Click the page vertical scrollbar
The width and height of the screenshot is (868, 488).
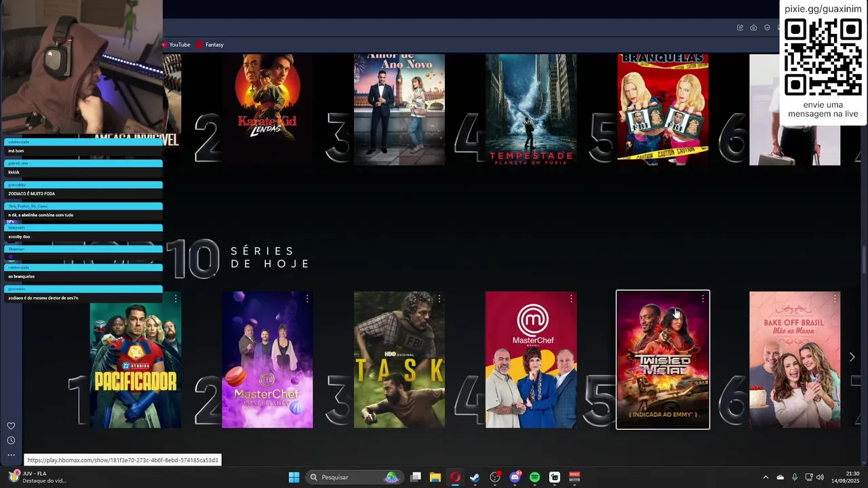(x=864, y=261)
